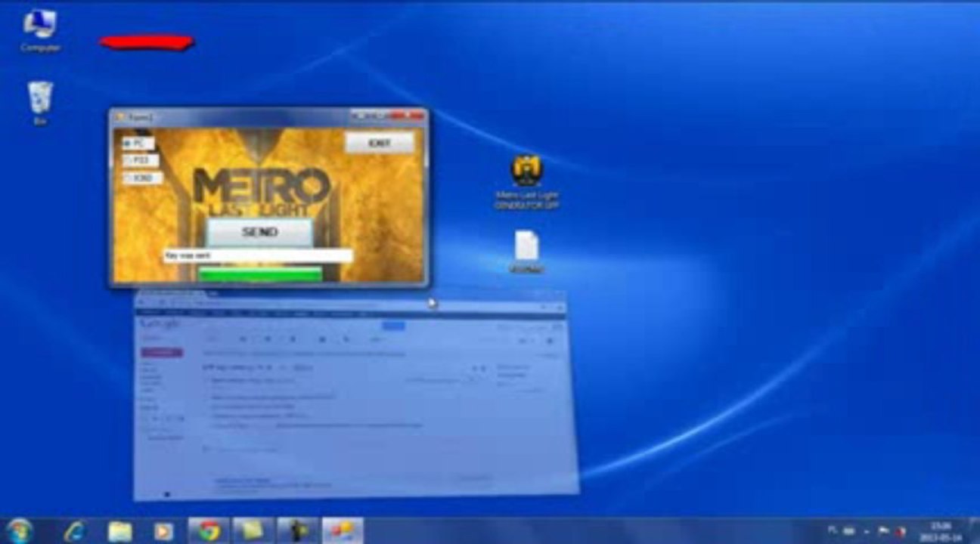Open the Computer desktop icon

(x=41, y=32)
